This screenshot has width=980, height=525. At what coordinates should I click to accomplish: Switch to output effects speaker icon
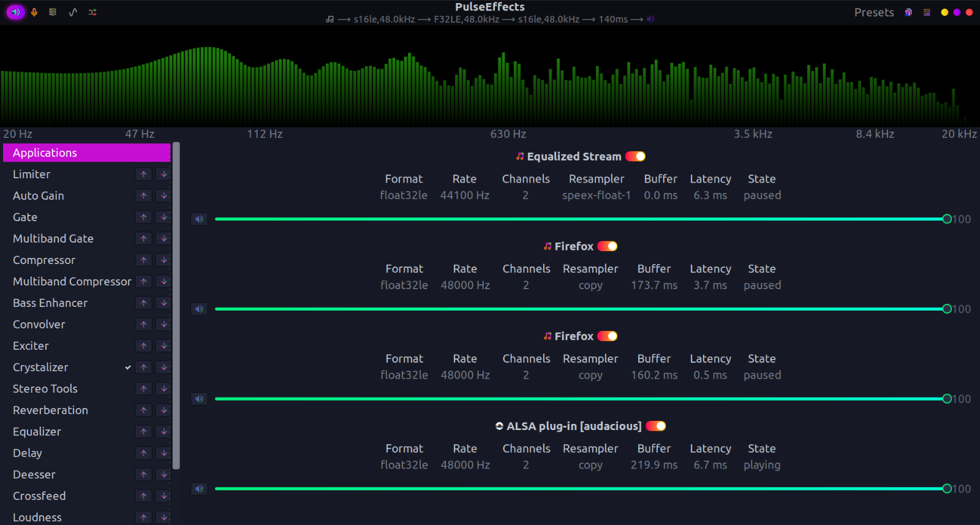[x=15, y=12]
